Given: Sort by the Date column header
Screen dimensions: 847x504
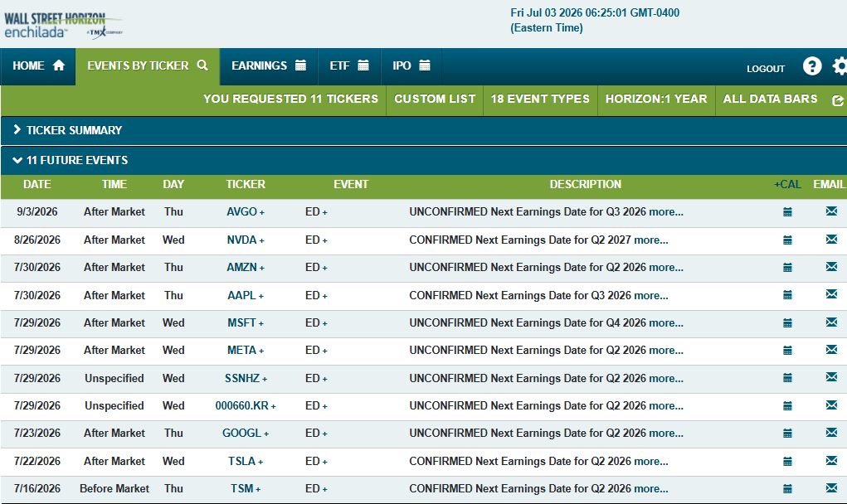Looking at the screenshot, I should (37, 185).
